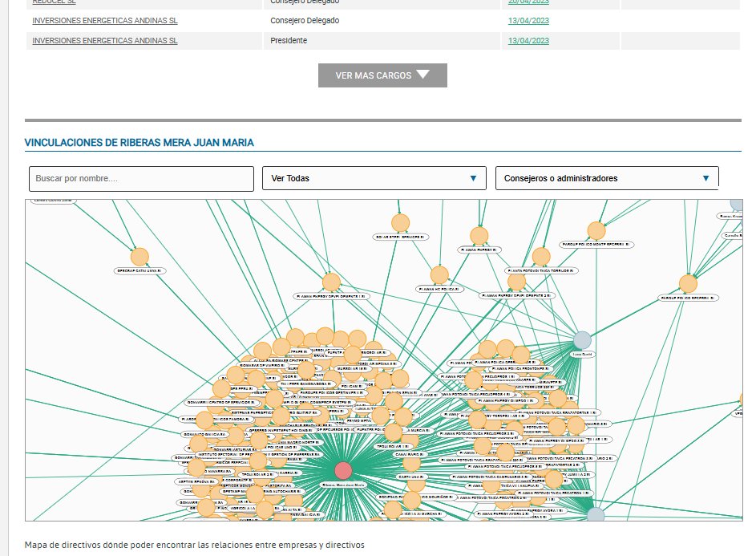Click the 'Consejero Delegado' cargo cell

[382, 21]
